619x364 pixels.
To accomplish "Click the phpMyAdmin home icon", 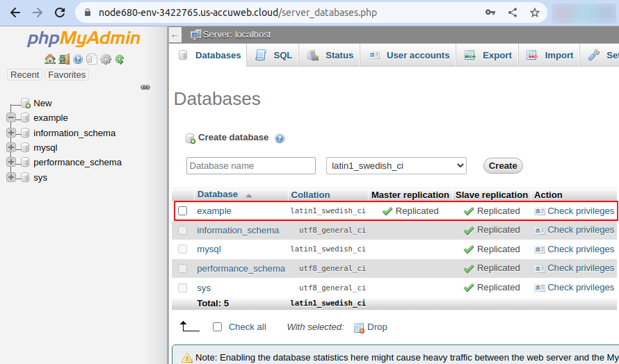I will coord(49,60).
